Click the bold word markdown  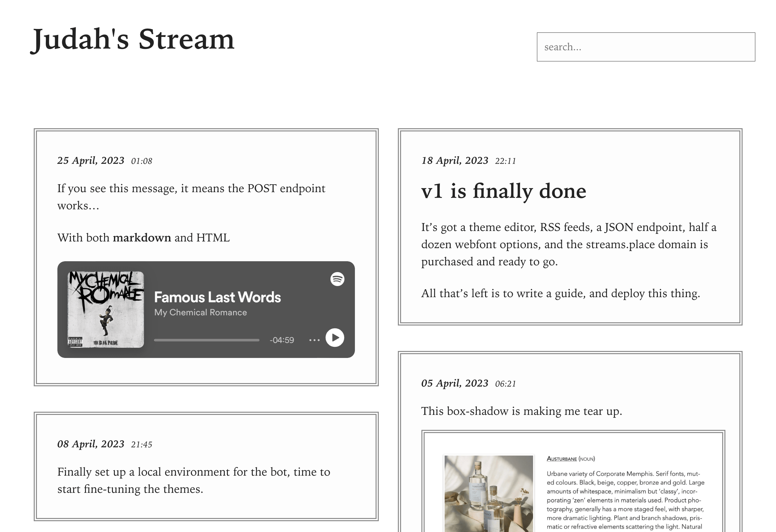point(142,238)
